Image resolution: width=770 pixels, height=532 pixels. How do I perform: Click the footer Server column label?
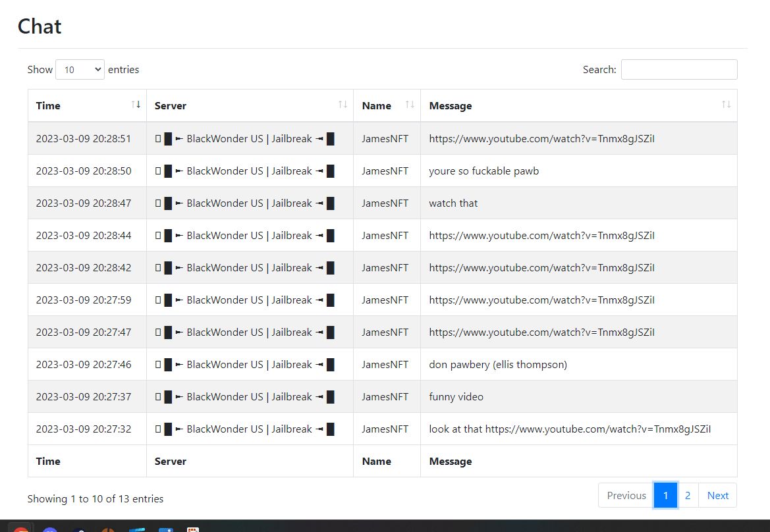coord(171,462)
